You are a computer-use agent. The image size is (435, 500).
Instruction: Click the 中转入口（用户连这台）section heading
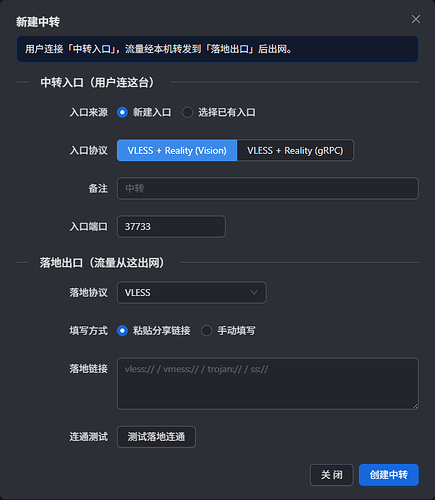[97, 82]
